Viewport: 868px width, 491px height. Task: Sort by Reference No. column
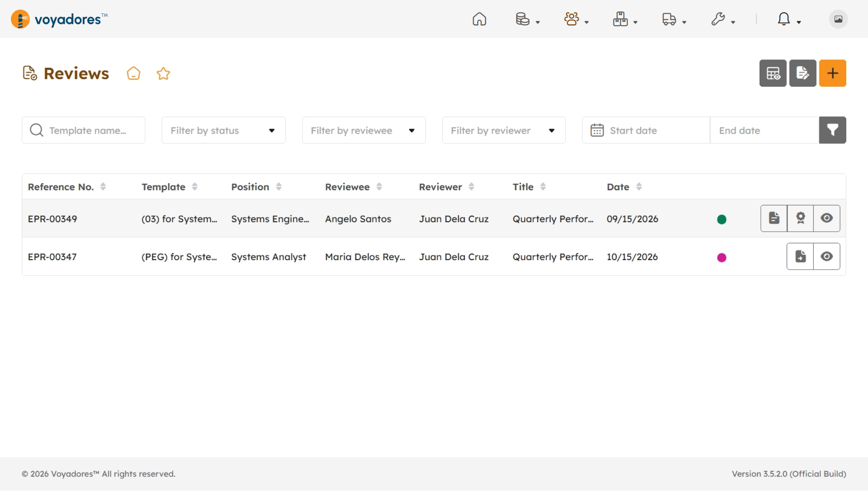pos(67,187)
